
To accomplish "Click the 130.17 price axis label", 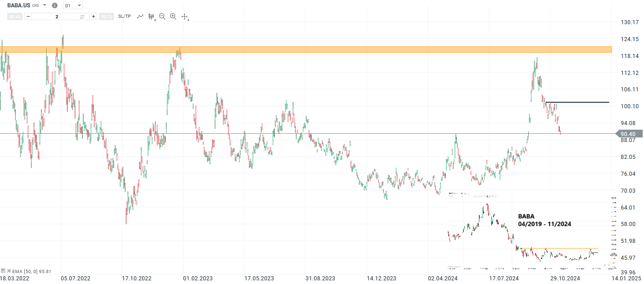I will point(629,22).
